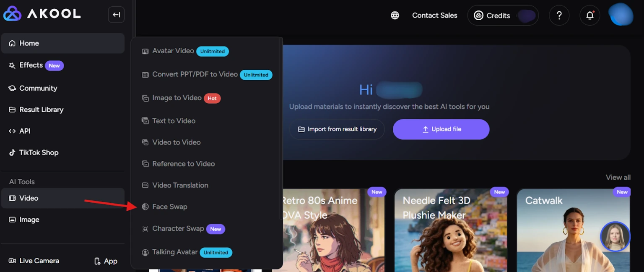The height and width of the screenshot is (272, 644).
Task: Click Import from result library
Action: [x=337, y=129]
